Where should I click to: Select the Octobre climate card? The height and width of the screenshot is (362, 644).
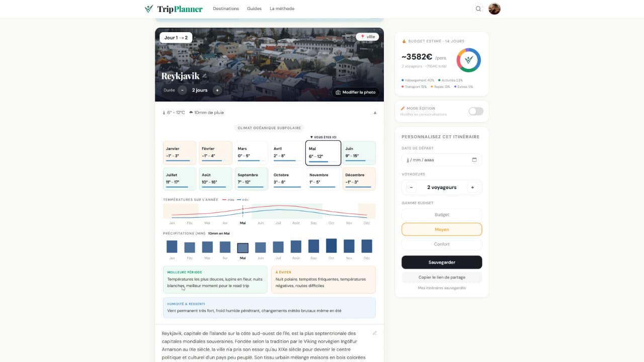[x=287, y=179]
